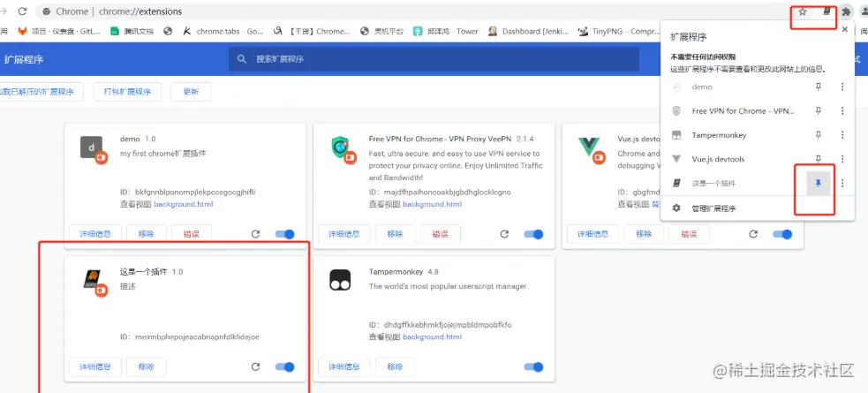Open 详细信息 for the demo extension

[95, 234]
